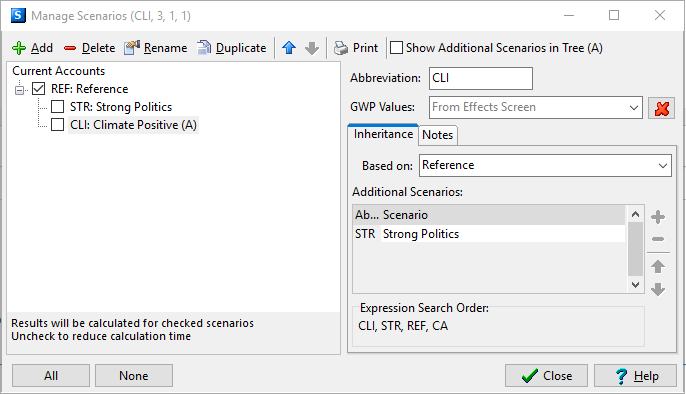Select the Current Accounts entry
Viewport: 686px width, 394px height.
[x=59, y=71]
